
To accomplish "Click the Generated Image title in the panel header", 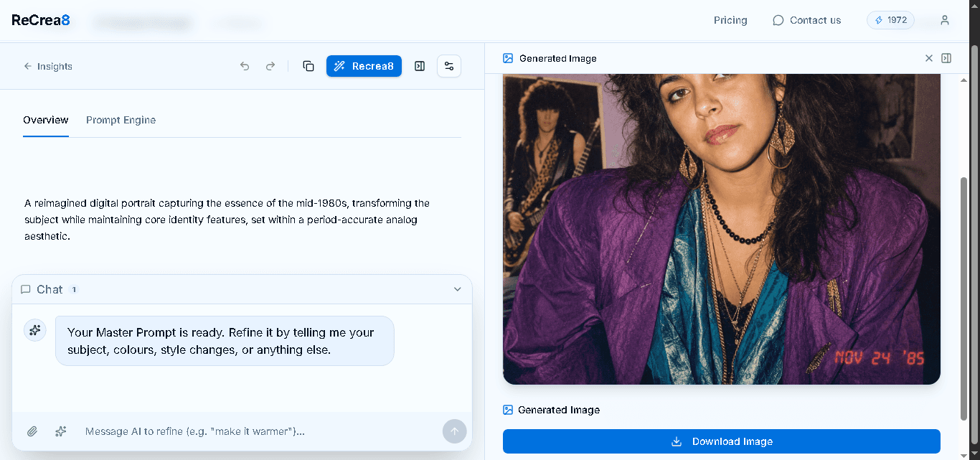I will coord(557,58).
